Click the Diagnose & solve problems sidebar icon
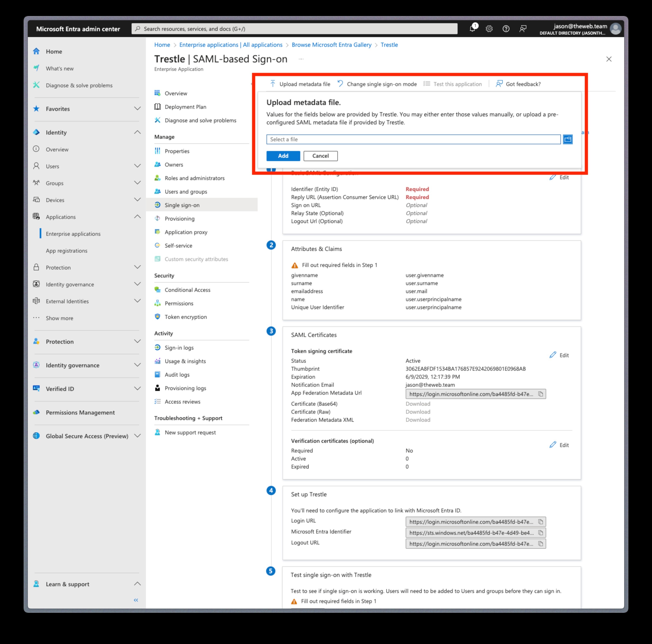 (x=36, y=85)
